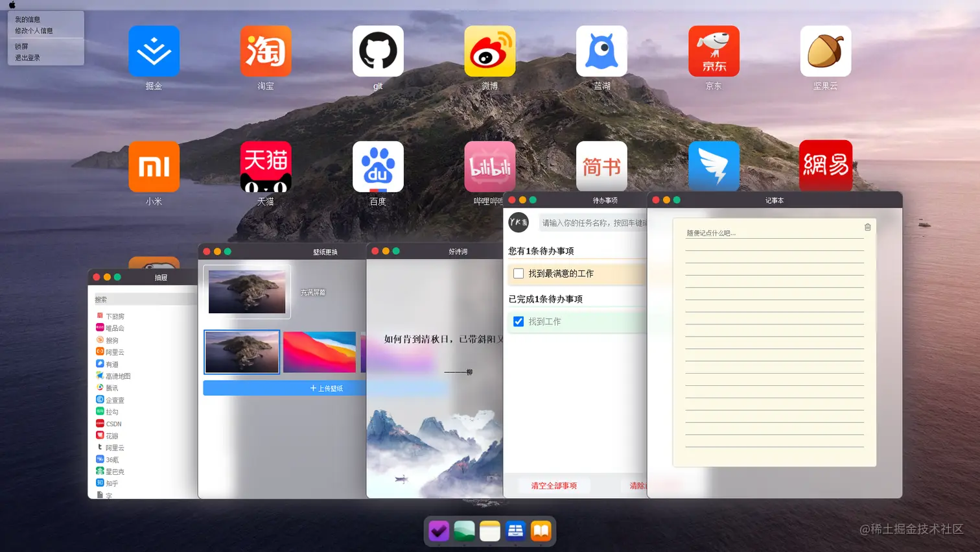Open 有道 in the drawer list
The width and height of the screenshot is (980, 552).
point(108,365)
